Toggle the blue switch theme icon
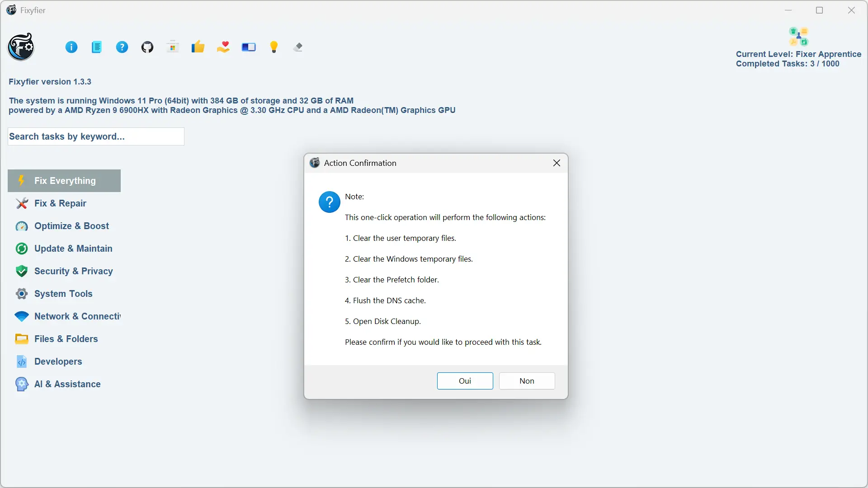This screenshot has width=868, height=488. [249, 47]
